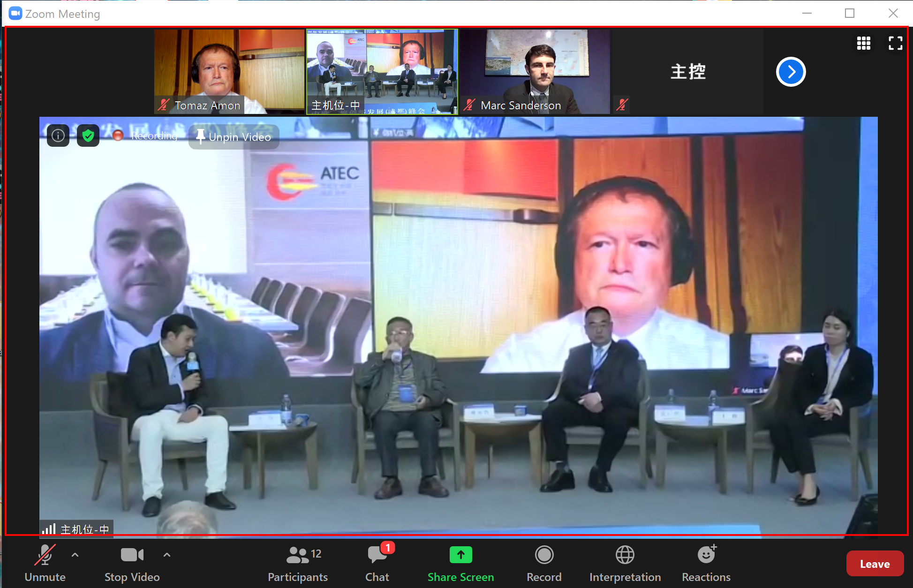Open audio options arrow next to Unmute
The image size is (913, 588).
75,555
